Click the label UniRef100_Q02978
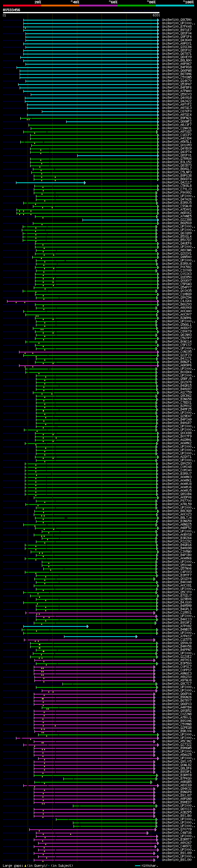 coord(177,382)
